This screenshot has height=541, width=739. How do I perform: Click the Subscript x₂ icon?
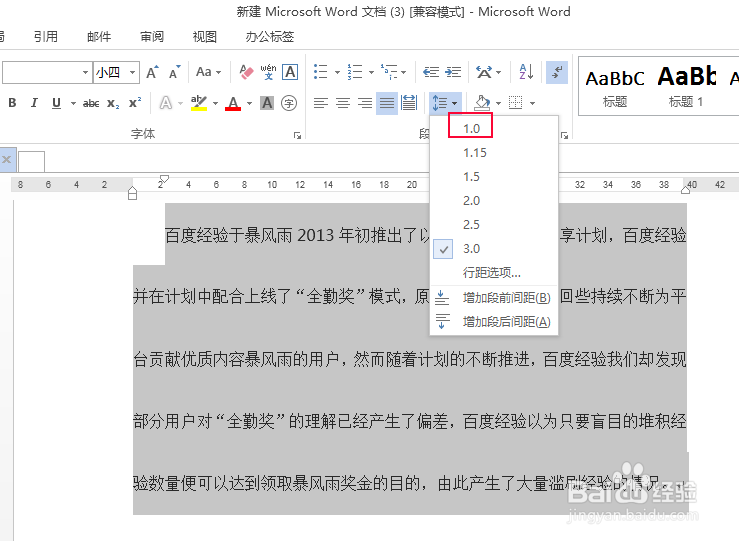(x=113, y=103)
